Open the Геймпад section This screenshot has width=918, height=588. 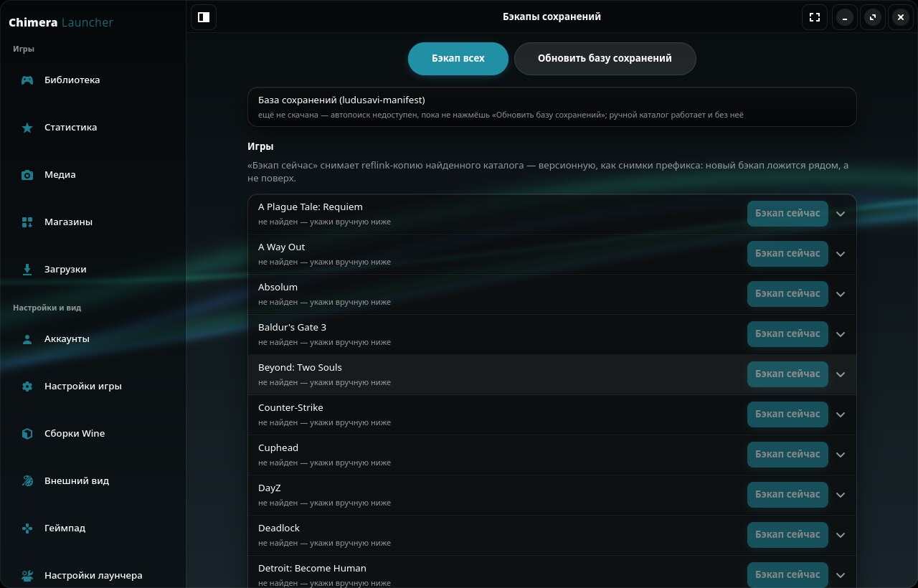click(x=93, y=528)
